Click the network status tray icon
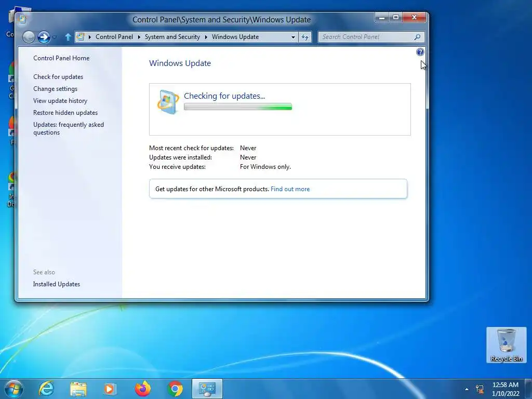 (x=480, y=389)
